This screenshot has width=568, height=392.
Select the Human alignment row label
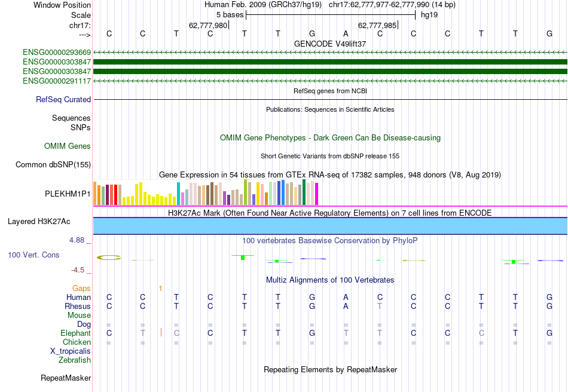78,298
